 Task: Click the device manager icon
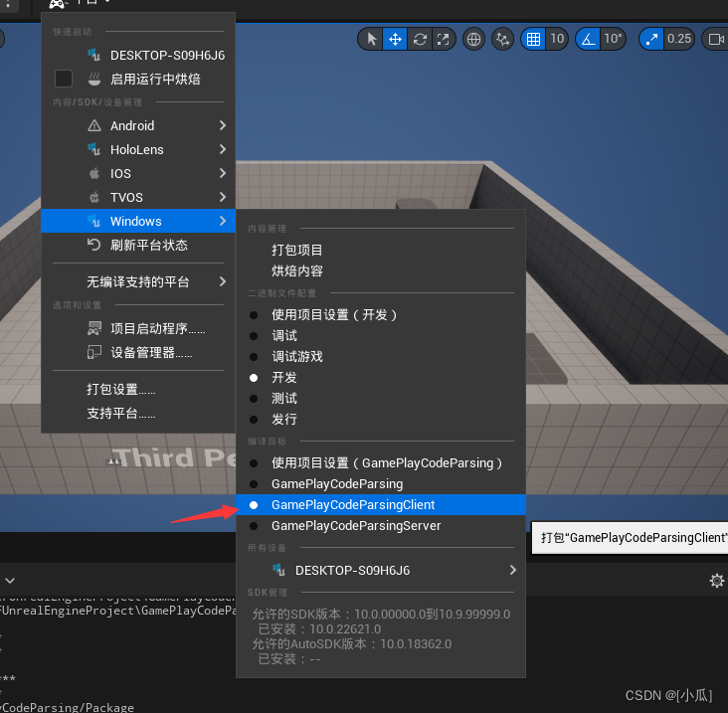[94, 352]
